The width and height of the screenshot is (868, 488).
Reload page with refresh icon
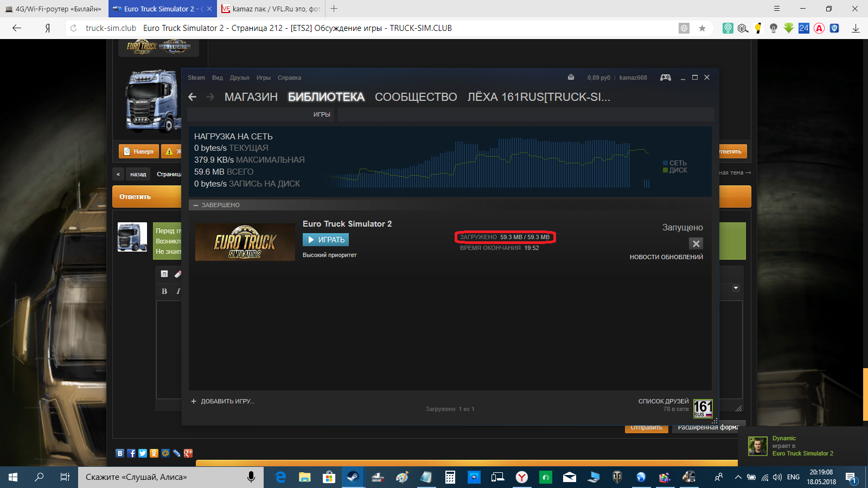(x=74, y=28)
